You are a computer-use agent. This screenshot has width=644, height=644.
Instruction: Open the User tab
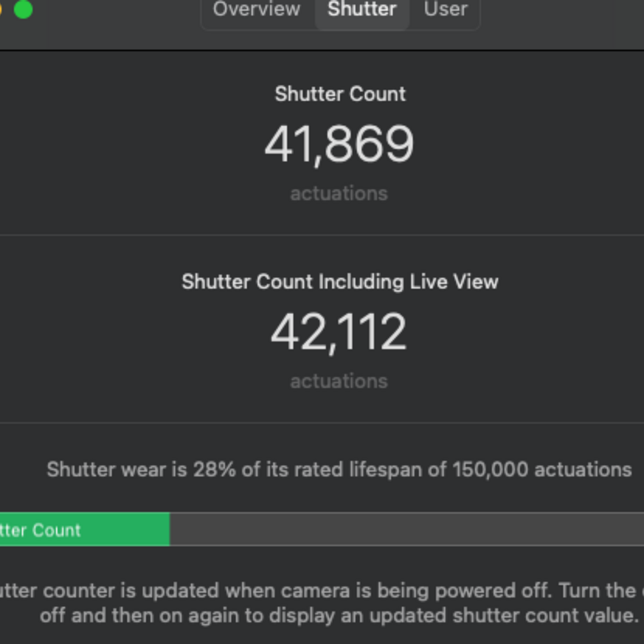[446, 9]
